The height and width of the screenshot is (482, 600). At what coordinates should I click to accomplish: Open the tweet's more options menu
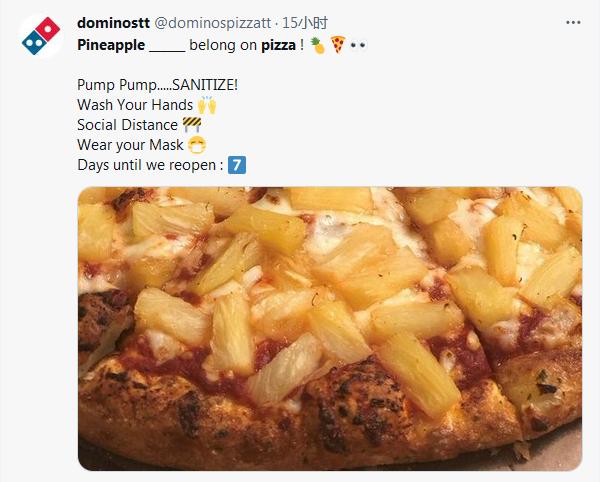click(573, 22)
